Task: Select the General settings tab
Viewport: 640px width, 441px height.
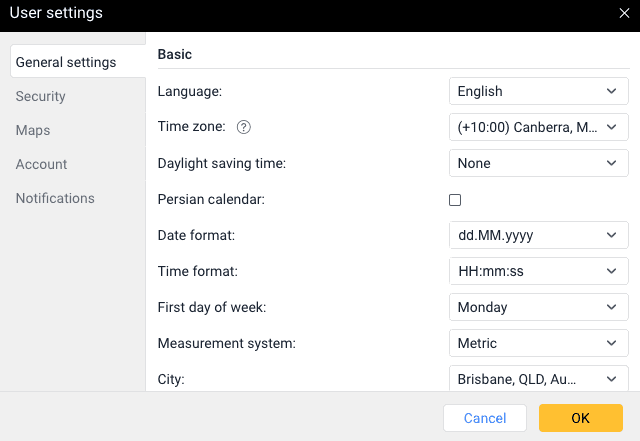Action: pyautogui.click(x=66, y=62)
